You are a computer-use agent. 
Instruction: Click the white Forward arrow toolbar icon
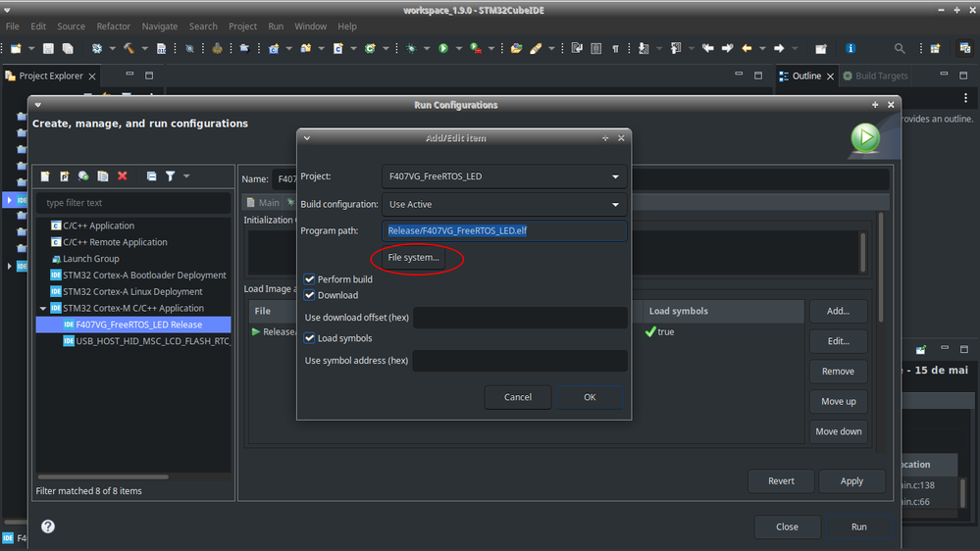click(779, 49)
